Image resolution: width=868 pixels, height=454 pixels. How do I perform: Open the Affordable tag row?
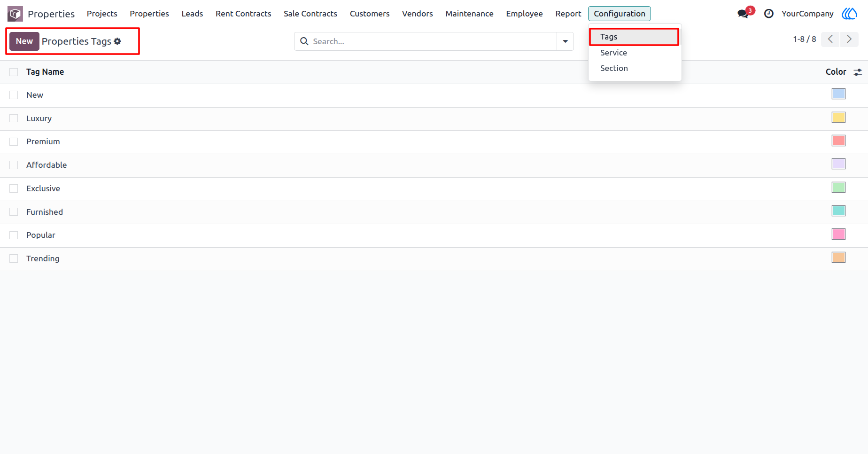pos(434,165)
